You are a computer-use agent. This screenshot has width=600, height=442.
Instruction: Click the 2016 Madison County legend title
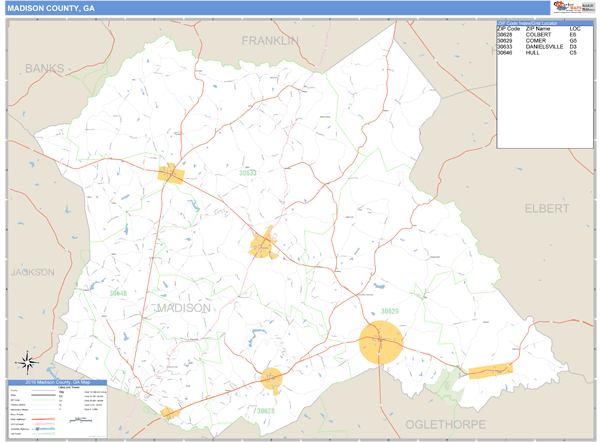(x=58, y=383)
